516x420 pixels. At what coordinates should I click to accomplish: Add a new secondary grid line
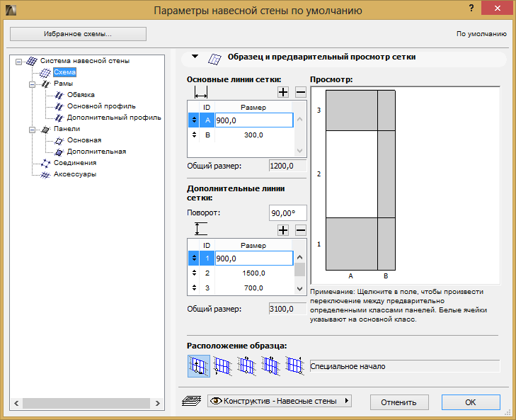point(283,229)
